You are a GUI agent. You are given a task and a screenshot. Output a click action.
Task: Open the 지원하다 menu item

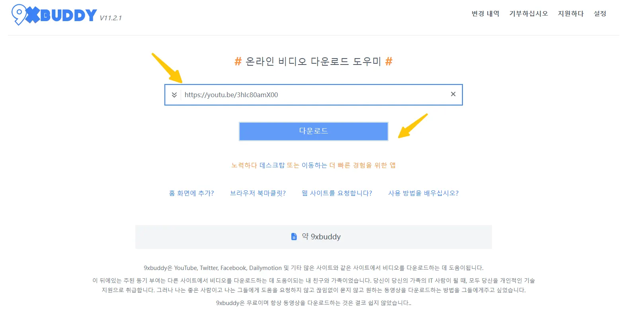point(571,14)
